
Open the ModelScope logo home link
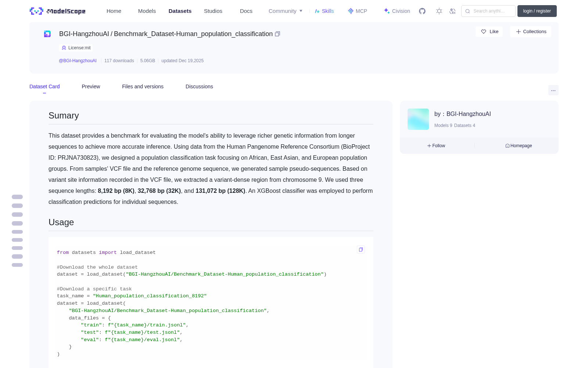[x=58, y=11]
